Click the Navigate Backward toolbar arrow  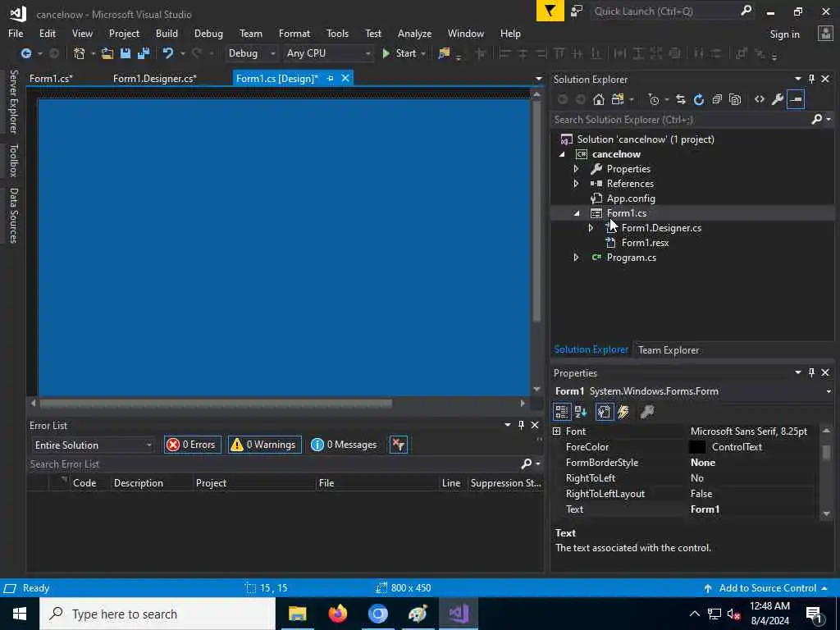(25, 53)
